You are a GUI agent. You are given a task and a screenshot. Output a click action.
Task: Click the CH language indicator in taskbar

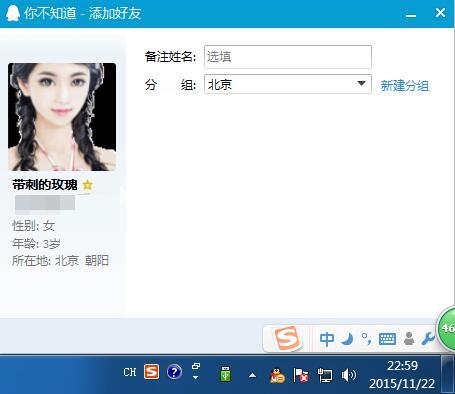(x=130, y=372)
